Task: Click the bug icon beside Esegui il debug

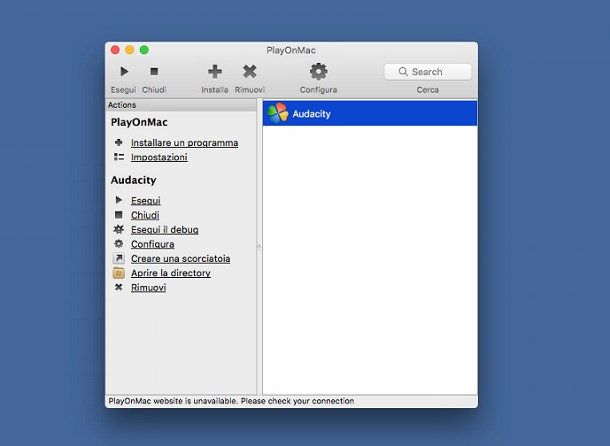Action: tap(119, 229)
